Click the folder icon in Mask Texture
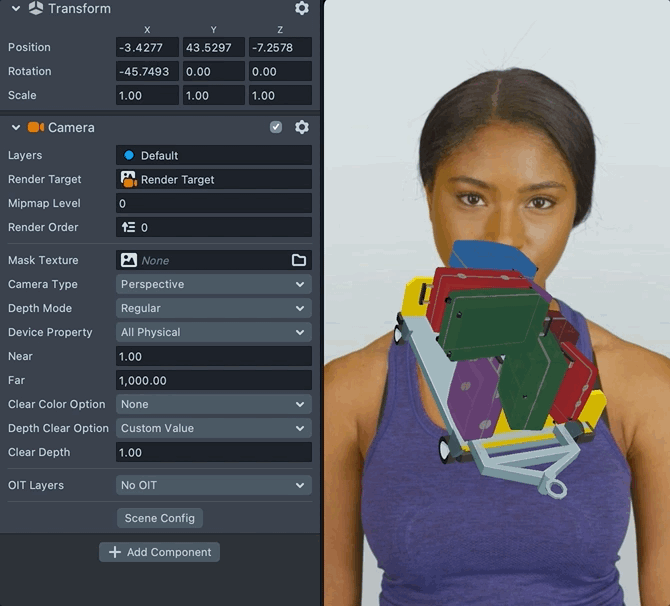This screenshot has width=670, height=606. (299, 260)
